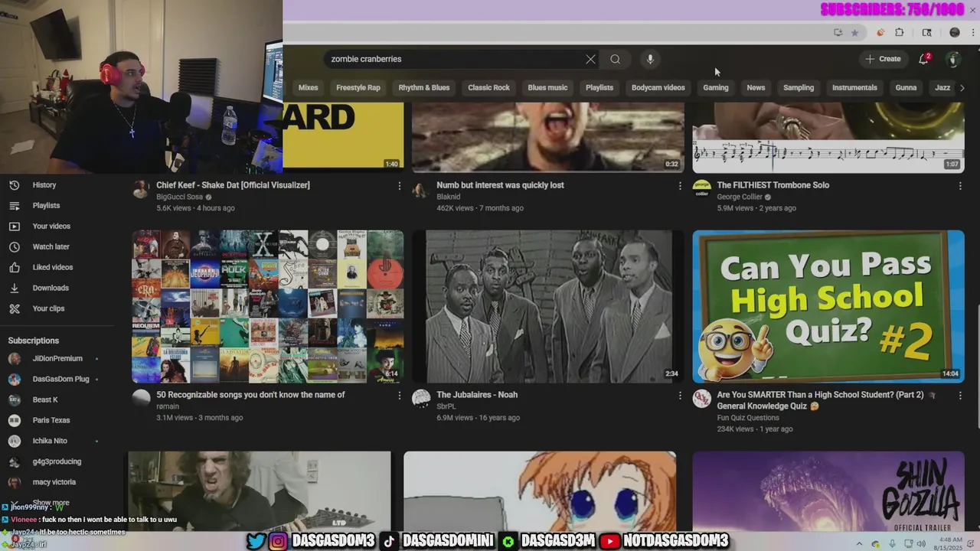Screen dimensions: 980x551
Task: Open options for 50 Recognizable songs video
Action: [399, 395]
